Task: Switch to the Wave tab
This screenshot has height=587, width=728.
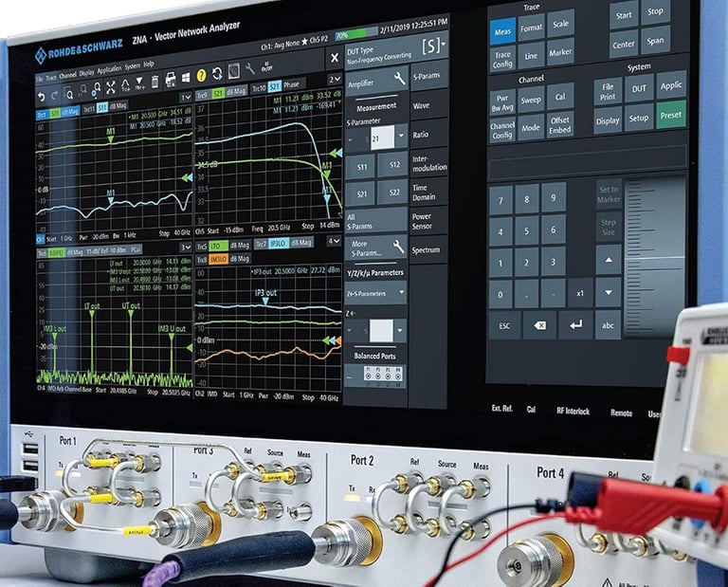Action: click(429, 105)
